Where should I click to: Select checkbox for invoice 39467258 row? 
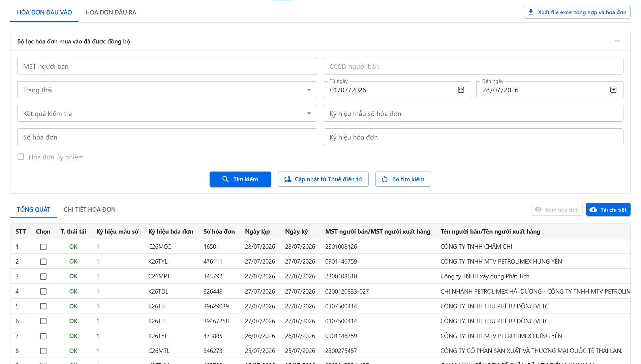[43, 321]
